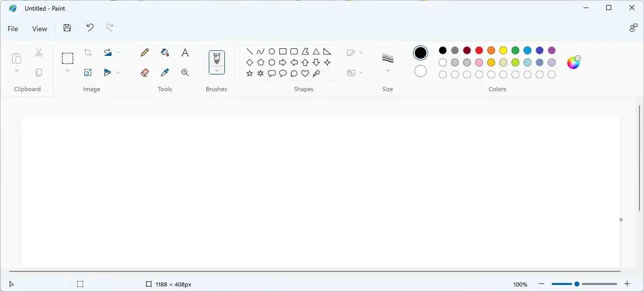Choose the Diamond shape
644x292 pixels.
(x=250, y=62)
